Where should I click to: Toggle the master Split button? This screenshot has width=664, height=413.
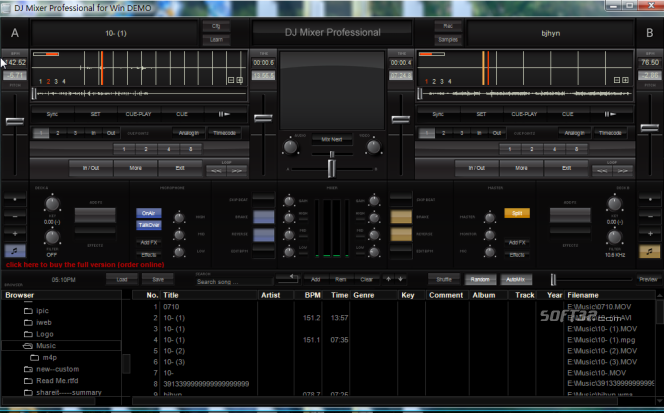pyautogui.click(x=517, y=213)
